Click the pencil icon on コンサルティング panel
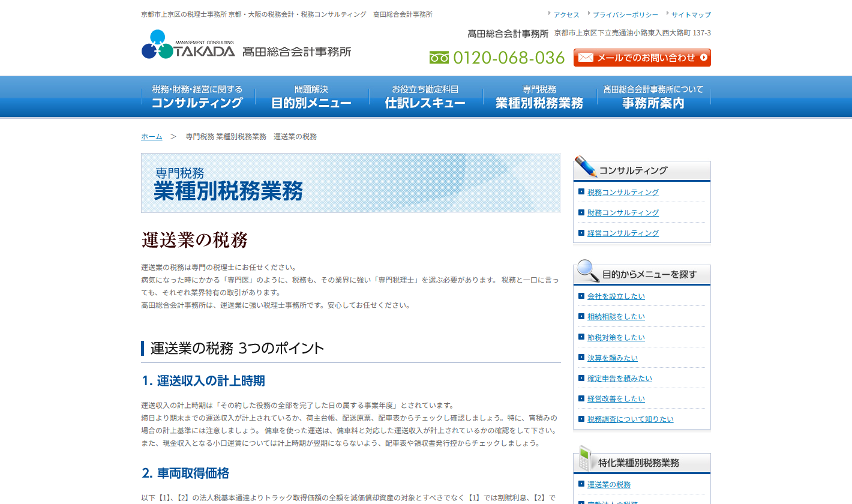 point(586,167)
